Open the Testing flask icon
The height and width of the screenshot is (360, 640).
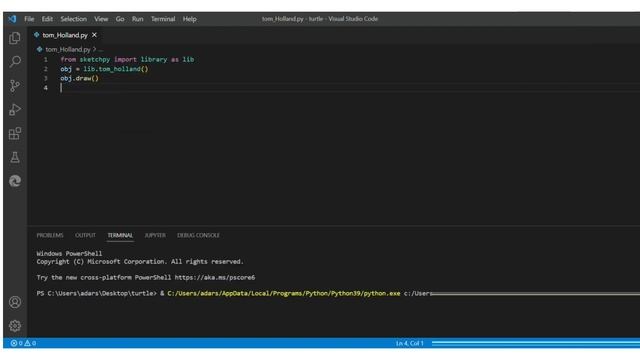15,157
